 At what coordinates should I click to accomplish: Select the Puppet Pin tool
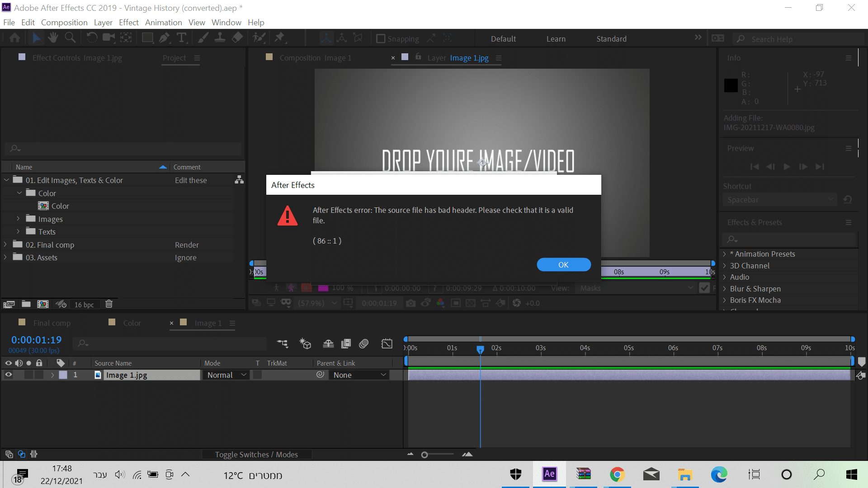[280, 38]
